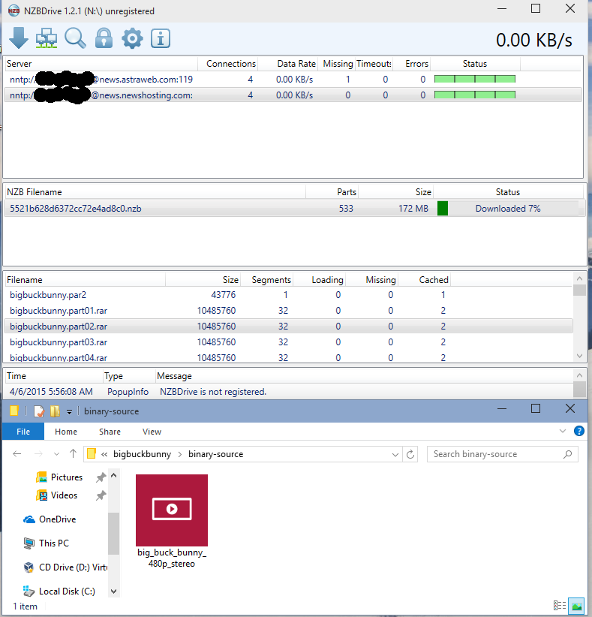
Task: Open the Customize Quick Access Toolbar dropdown
Action: coord(69,412)
